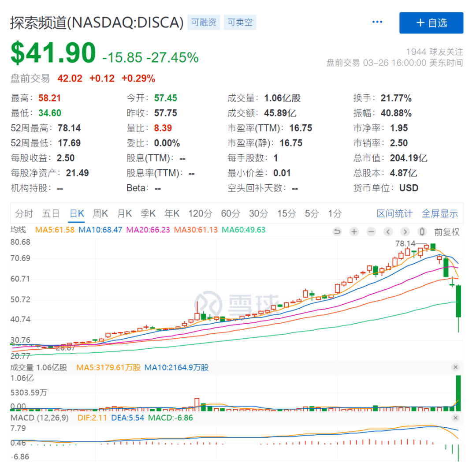Click the -27.45% change value

[172, 57]
